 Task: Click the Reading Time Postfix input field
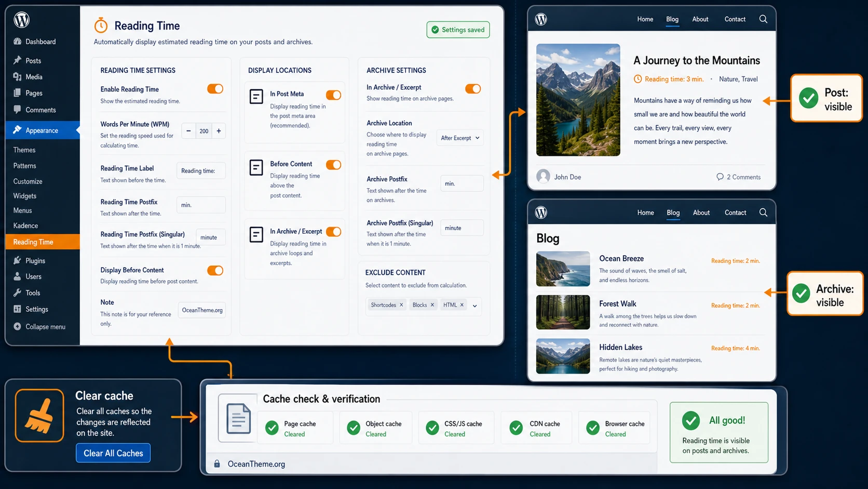(201, 205)
